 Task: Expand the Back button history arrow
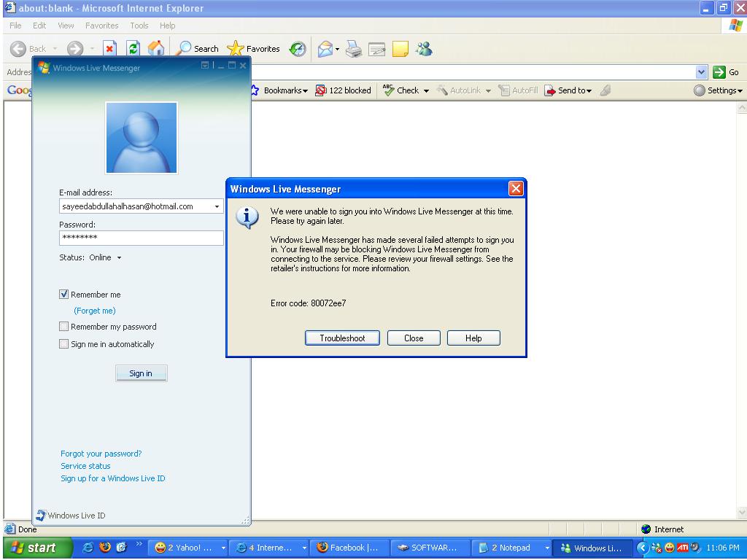pyautogui.click(x=55, y=49)
